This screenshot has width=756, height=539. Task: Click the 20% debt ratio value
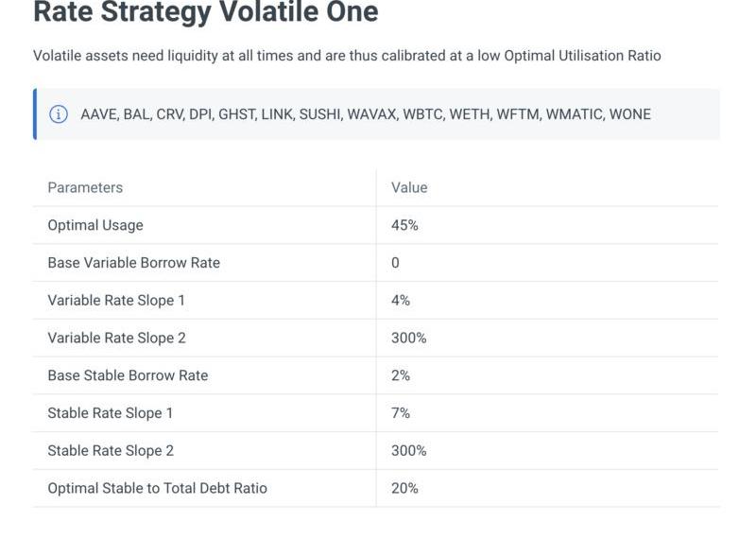point(404,489)
